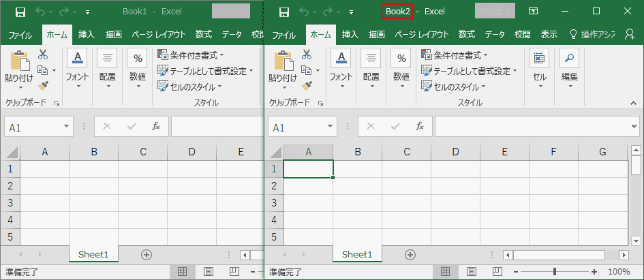This screenshot has width=644, height=280.
Task: Open clipboard dialog launcher in Book2
Action: (x=320, y=103)
